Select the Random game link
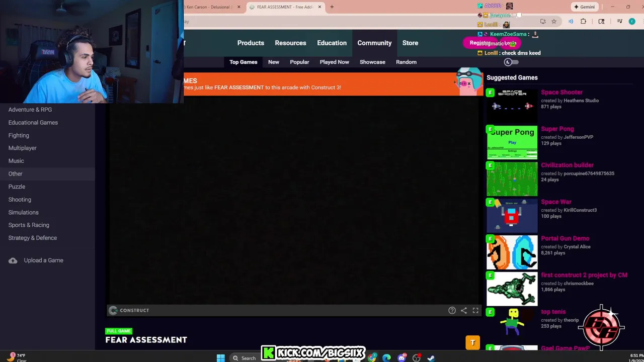The width and height of the screenshot is (644, 362). (x=406, y=62)
